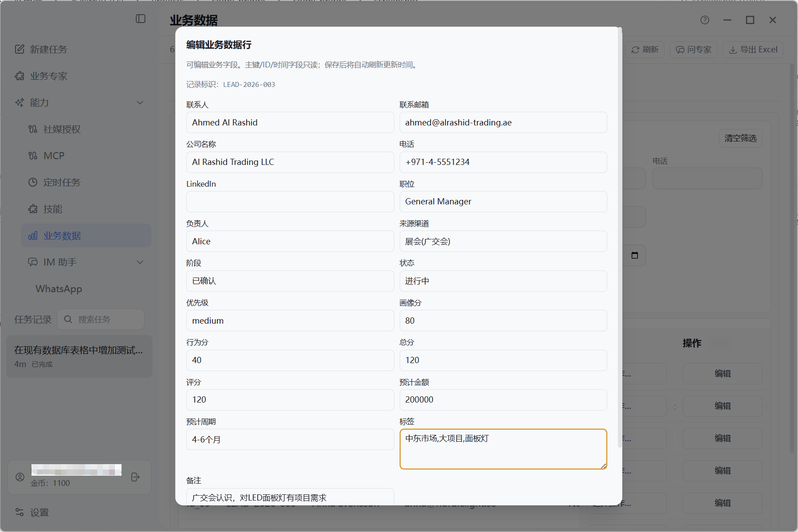Click the 职位 field with General Manager
The width and height of the screenshot is (798, 532).
[x=503, y=202]
